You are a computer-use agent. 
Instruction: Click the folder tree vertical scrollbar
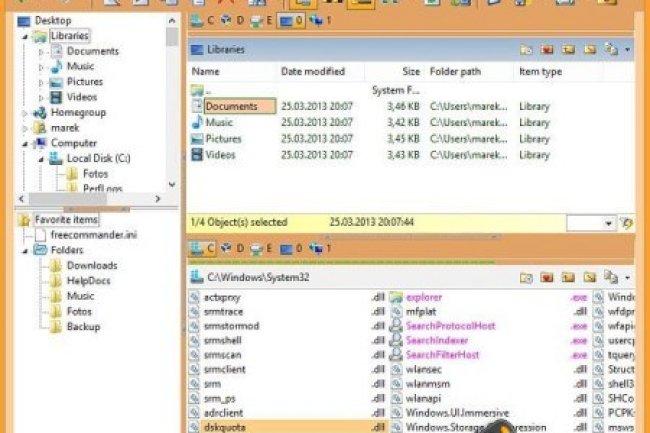click(173, 100)
